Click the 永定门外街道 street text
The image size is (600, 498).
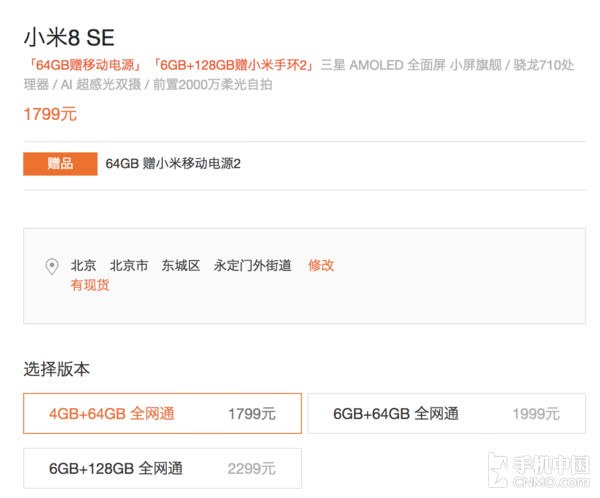(x=252, y=265)
